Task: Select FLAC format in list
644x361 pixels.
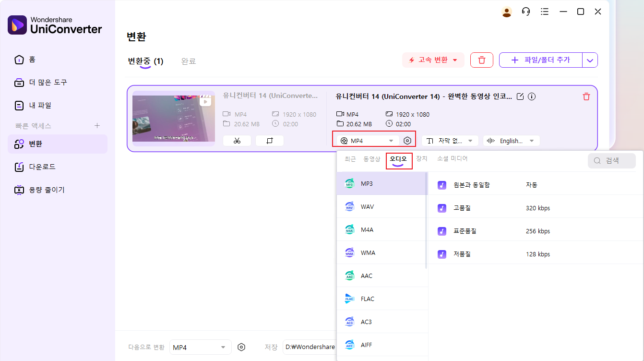Action: 382,299
